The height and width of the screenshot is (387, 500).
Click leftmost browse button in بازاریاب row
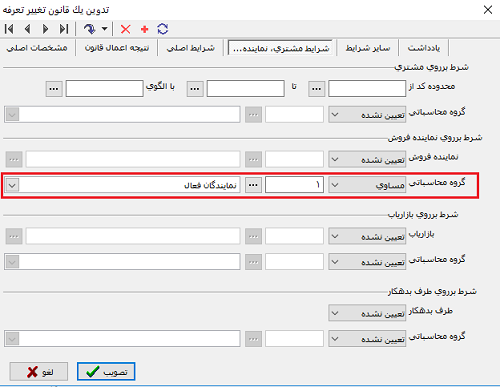click(x=14, y=236)
